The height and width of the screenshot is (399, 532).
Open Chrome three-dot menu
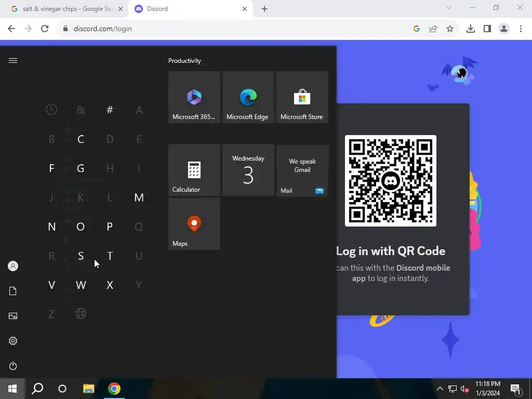point(521,29)
